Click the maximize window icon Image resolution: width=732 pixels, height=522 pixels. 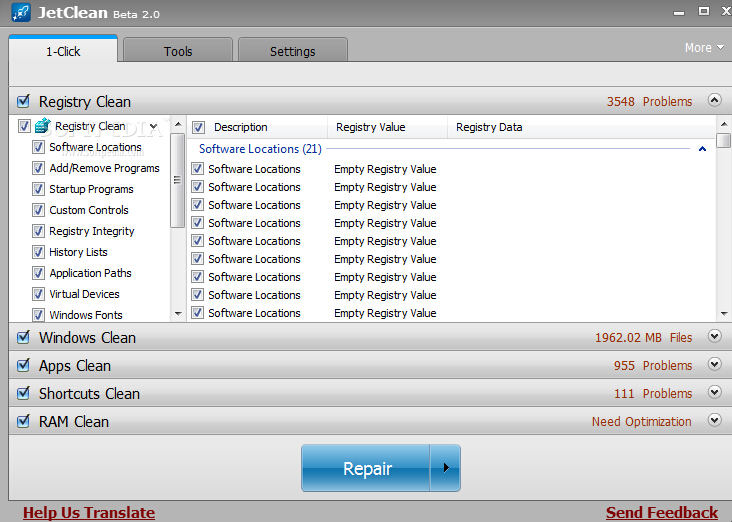click(704, 11)
